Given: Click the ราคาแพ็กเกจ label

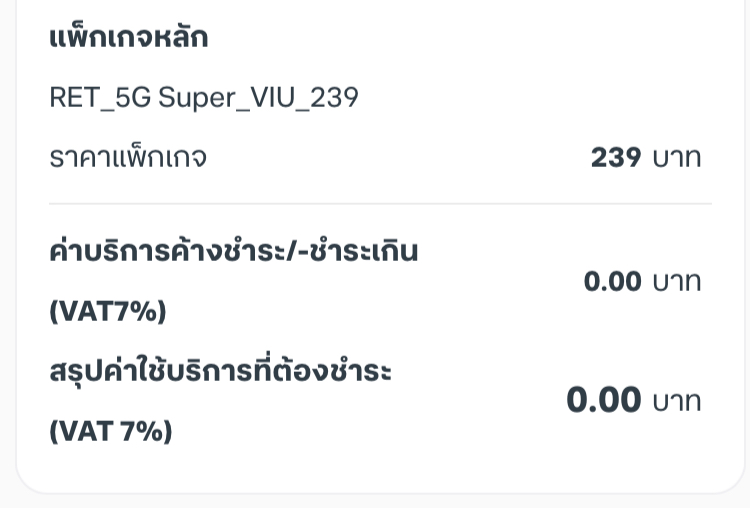Looking at the screenshot, I should point(128,158).
